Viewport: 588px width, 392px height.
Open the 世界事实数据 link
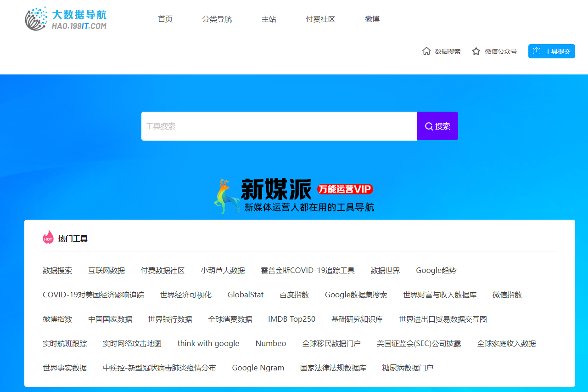click(65, 368)
